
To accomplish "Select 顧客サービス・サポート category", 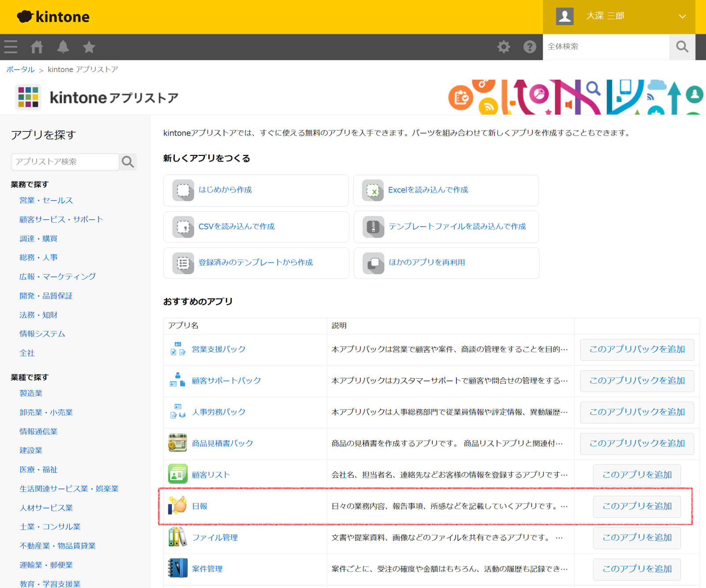I will (x=61, y=219).
